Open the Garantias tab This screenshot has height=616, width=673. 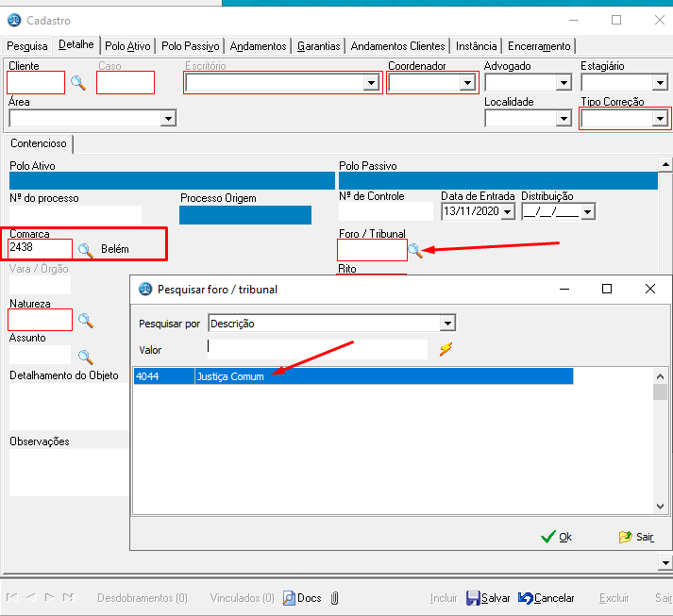click(x=318, y=46)
